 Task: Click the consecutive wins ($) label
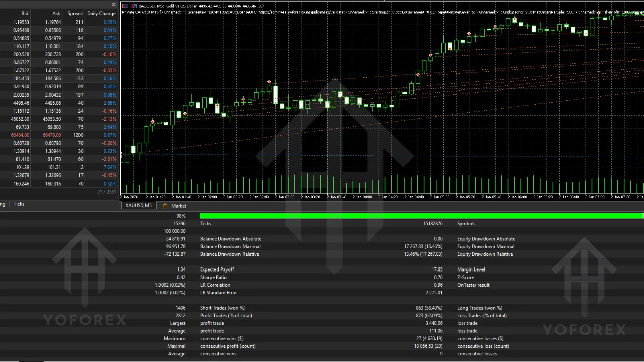coord(222,338)
